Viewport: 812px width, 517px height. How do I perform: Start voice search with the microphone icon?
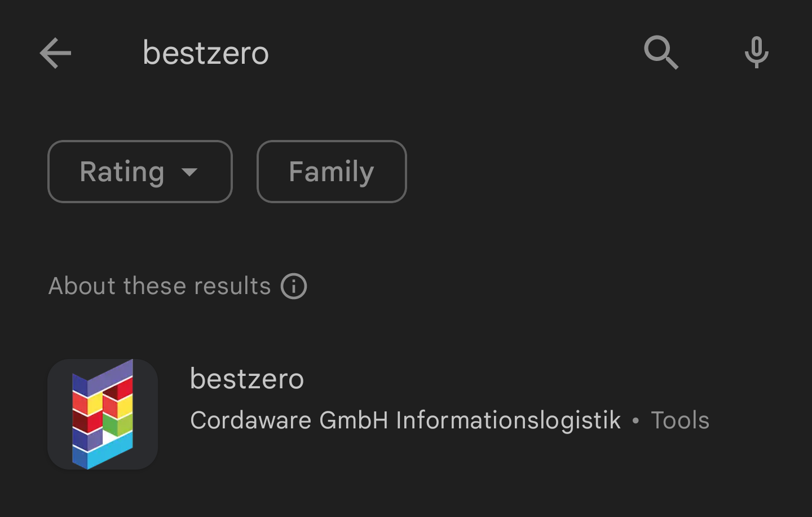point(756,52)
